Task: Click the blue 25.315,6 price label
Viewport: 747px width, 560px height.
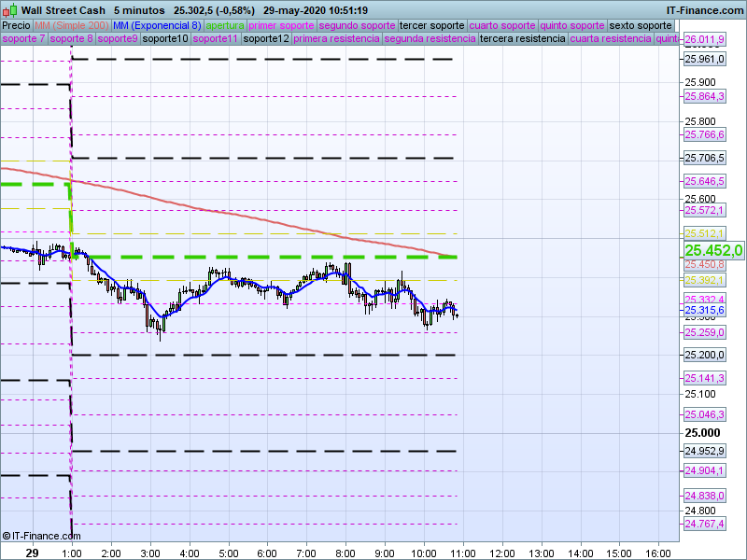Action: 704,310
